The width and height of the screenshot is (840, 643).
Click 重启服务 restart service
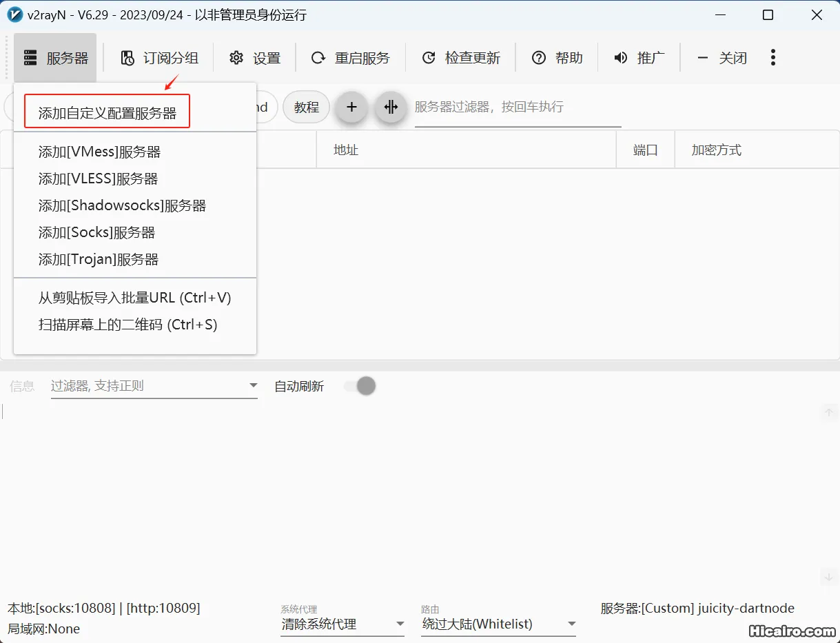(x=351, y=59)
